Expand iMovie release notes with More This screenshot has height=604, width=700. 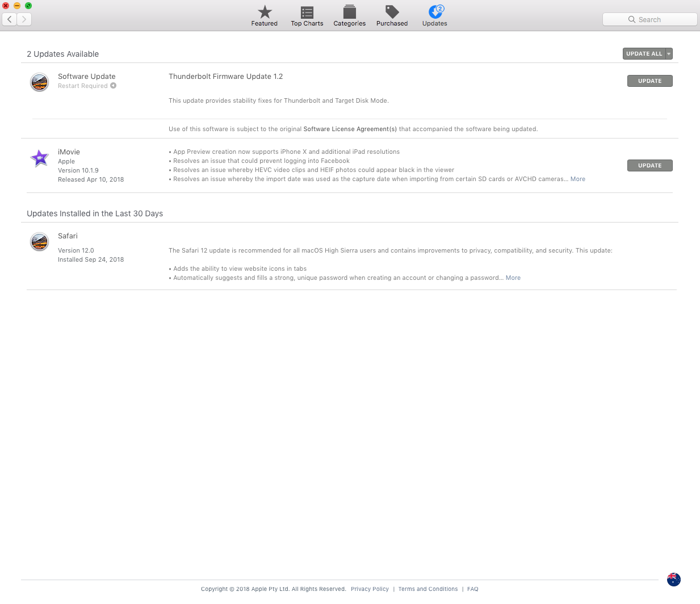coord(578,179)
